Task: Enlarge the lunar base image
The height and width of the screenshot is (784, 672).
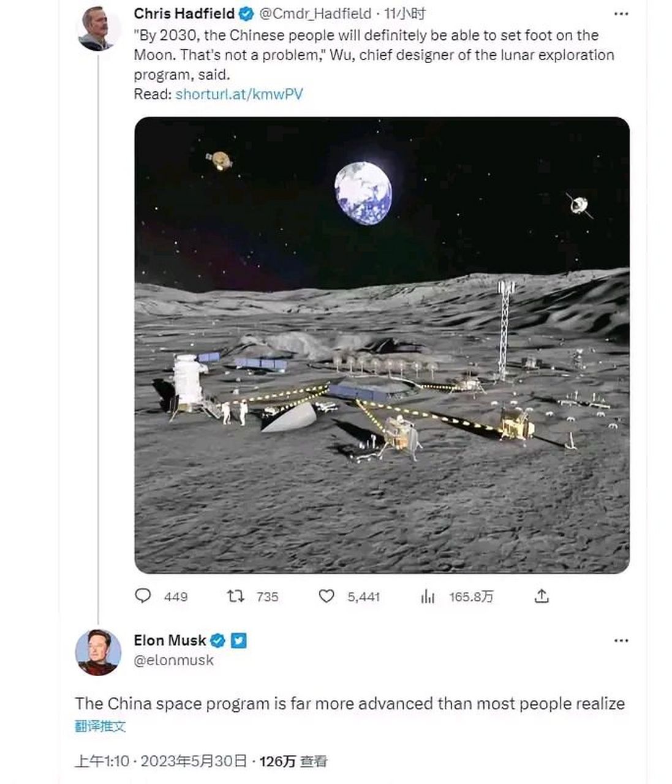Action: (382, 345)
